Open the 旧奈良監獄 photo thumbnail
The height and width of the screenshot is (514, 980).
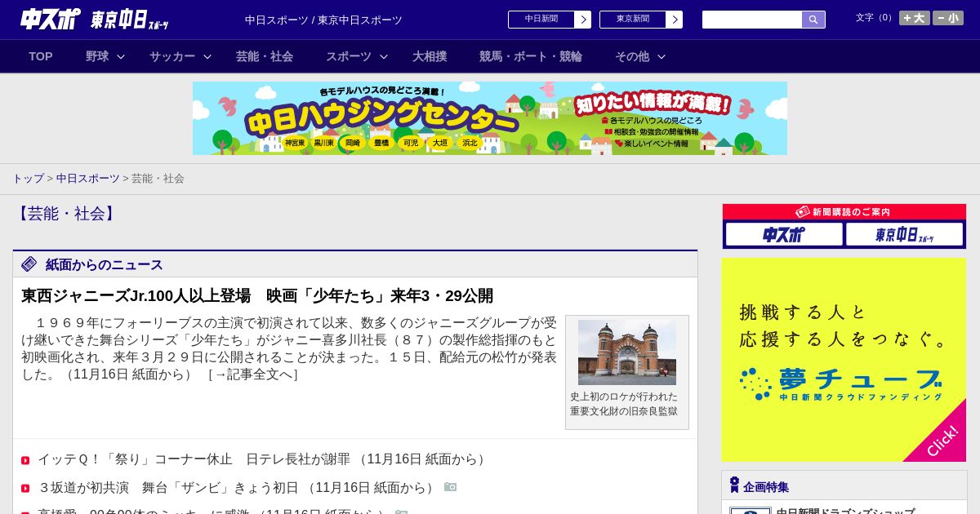point(627,352)
